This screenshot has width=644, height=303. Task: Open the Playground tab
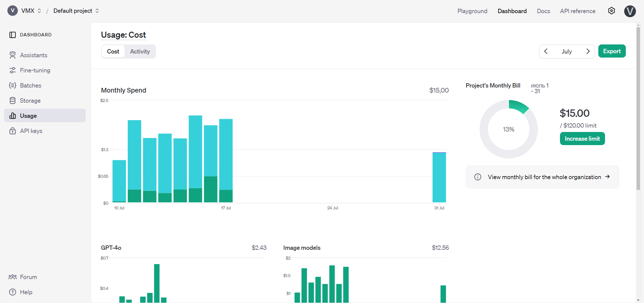click(472, 11)
